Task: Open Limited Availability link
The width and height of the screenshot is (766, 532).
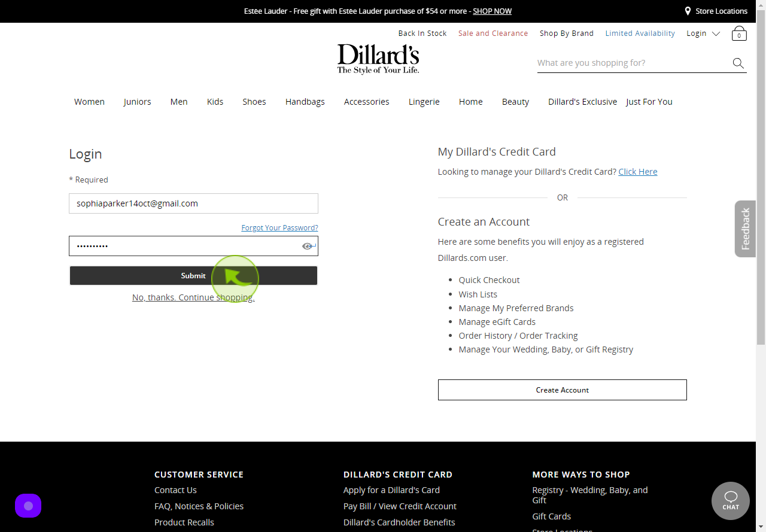Action: [x=640, y=34]
